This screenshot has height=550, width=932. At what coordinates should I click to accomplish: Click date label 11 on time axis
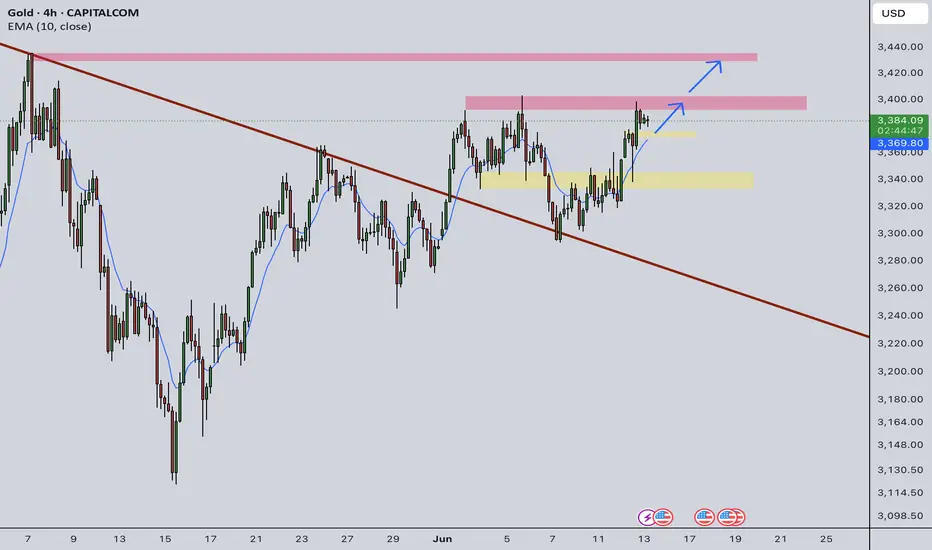598,539
